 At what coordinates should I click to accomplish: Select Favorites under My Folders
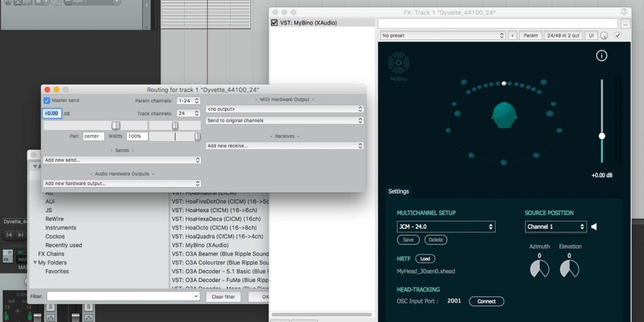click(x=57, y=272)
